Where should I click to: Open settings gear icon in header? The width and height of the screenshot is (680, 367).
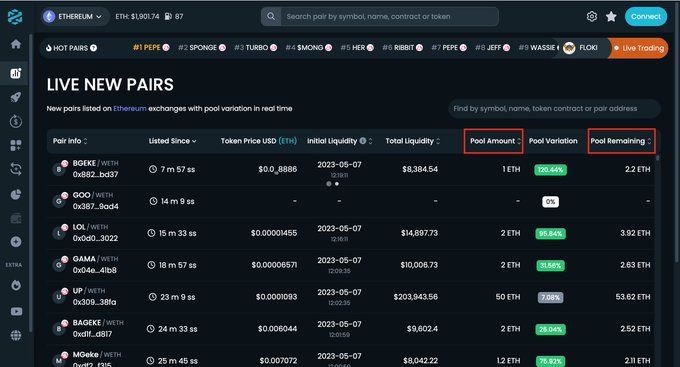pos(592,16)
